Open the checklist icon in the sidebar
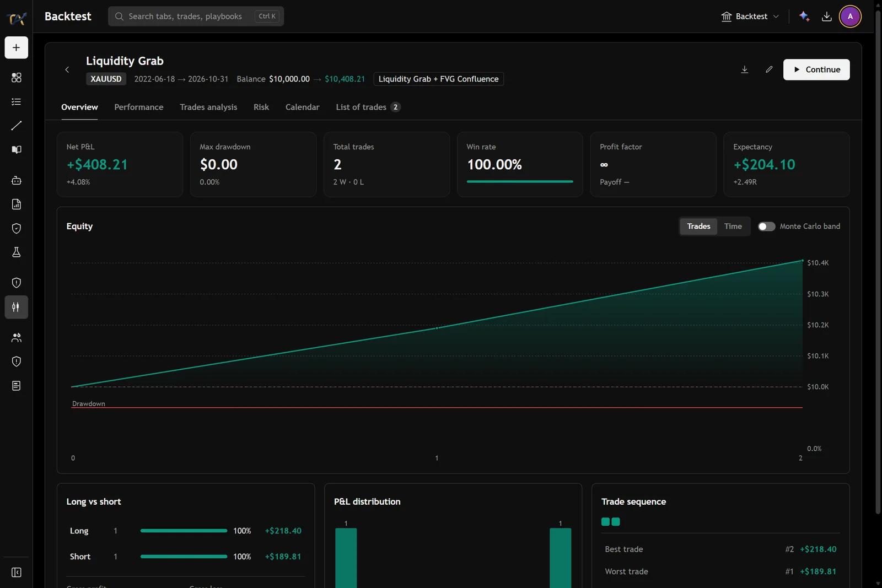Image resolution: width=882 pixels, height=588 pixels. click(x=17, y=102)
